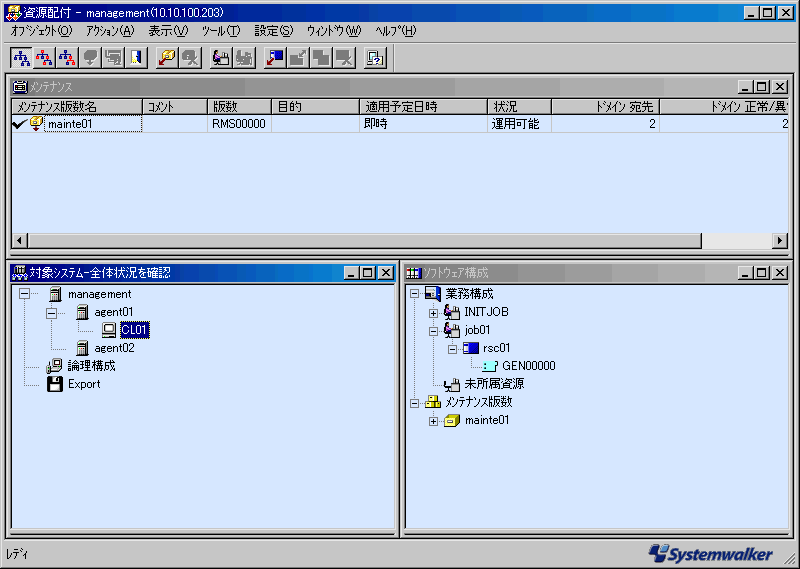Click the grayed overlapping squares toolbar icon

[x=321, y=58]
